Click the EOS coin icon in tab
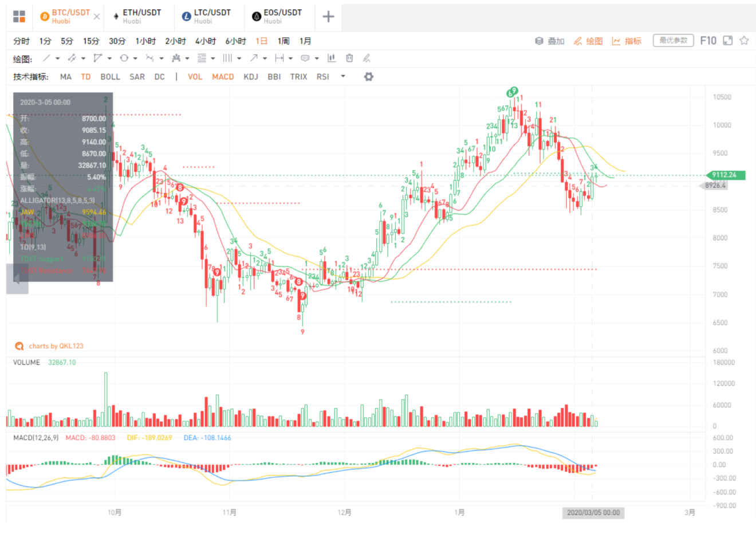 (257, 17)
